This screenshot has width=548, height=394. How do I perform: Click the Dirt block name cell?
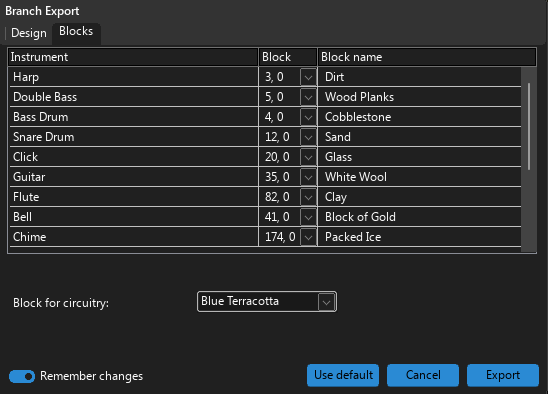pyautogui.click(x=419, y=77)
